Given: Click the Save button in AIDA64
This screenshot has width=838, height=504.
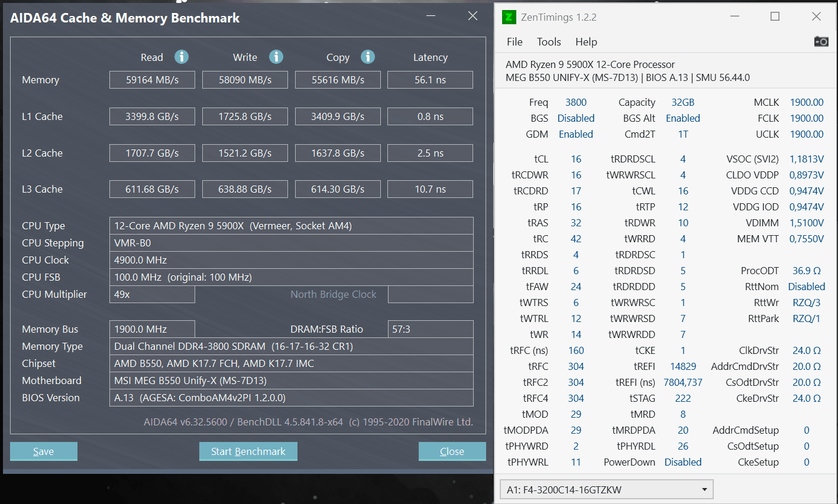Looking at the screenshot, I should (x=44, y=451).
